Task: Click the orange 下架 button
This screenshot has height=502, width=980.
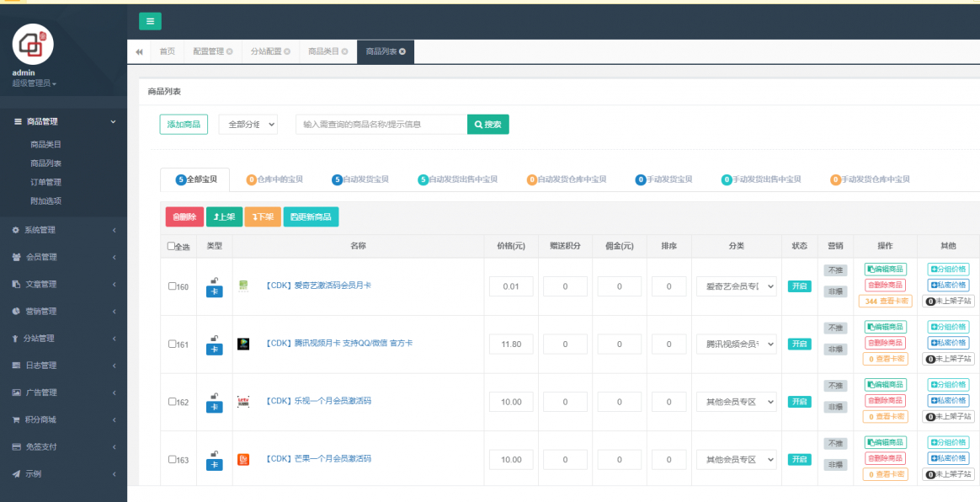Action: [262, 216]
